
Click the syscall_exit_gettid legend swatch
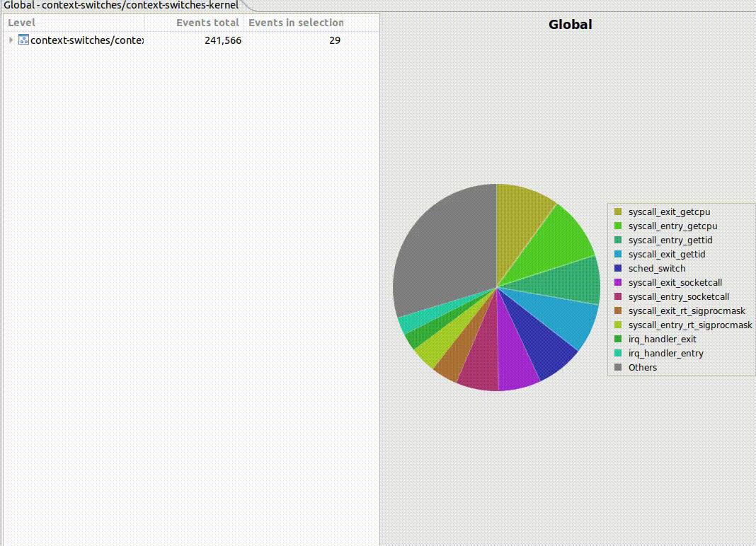[x=618, y=254]
